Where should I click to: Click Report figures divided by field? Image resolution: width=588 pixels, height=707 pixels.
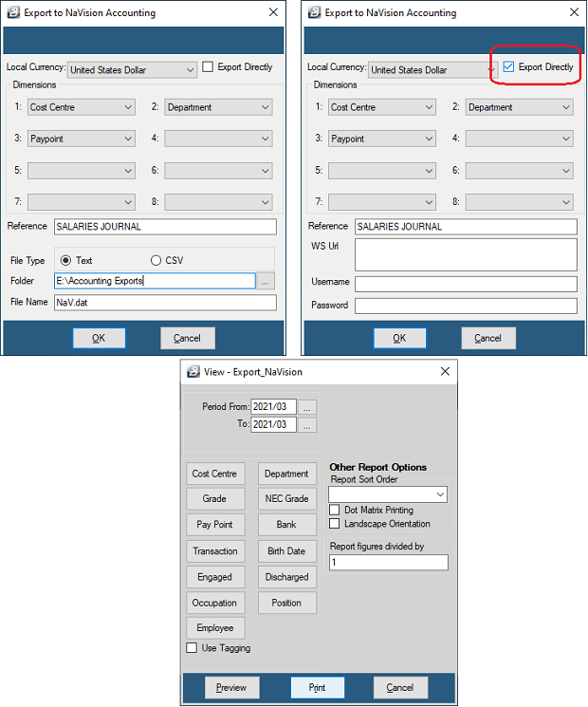click(389, 563)
